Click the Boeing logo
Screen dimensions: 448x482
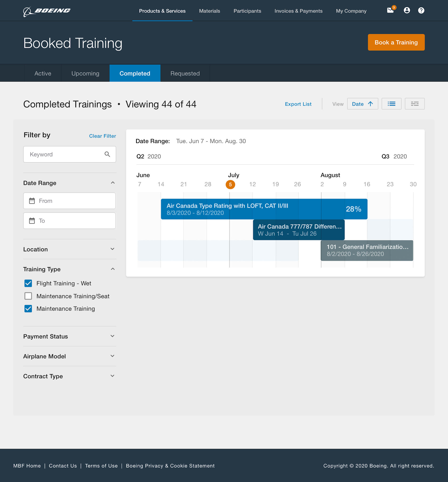click(47, 11)
